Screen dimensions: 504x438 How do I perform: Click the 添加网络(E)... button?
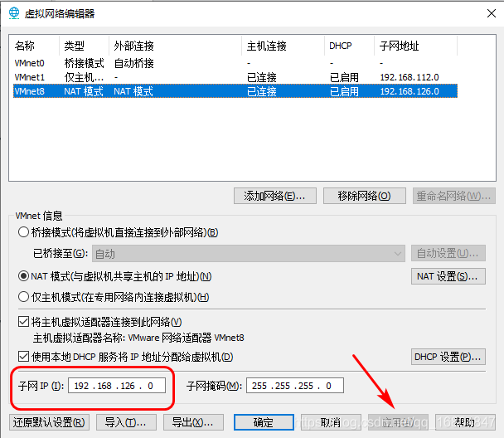click(x=275, y=196)
